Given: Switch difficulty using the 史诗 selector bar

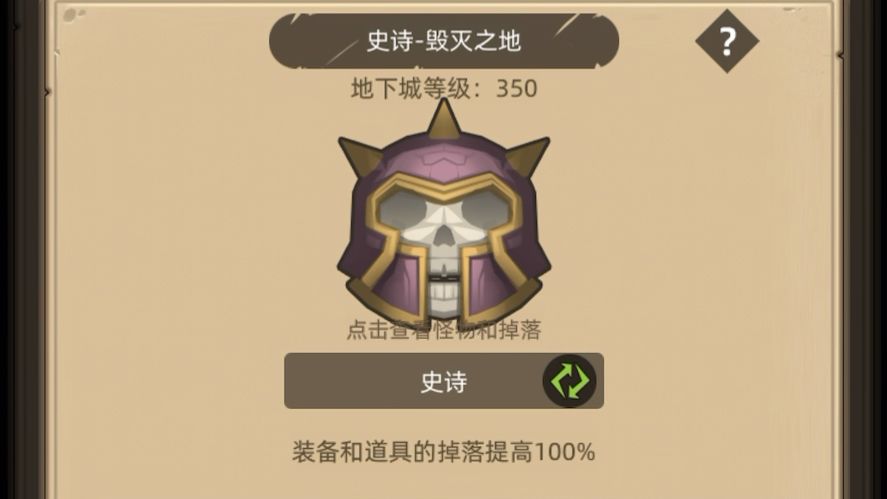Looking at the screenshot, I should (x=444, y=381).
